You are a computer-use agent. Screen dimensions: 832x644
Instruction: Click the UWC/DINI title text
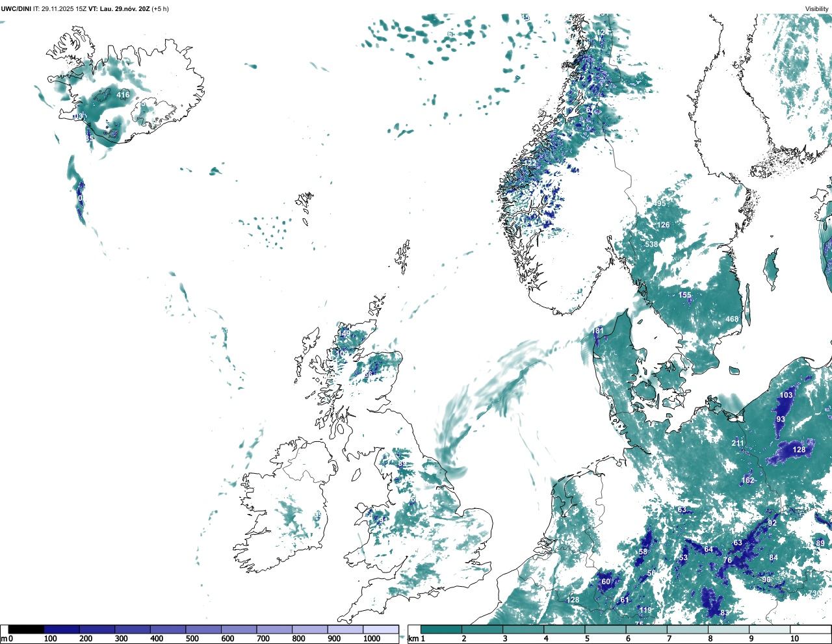(16, 9)
